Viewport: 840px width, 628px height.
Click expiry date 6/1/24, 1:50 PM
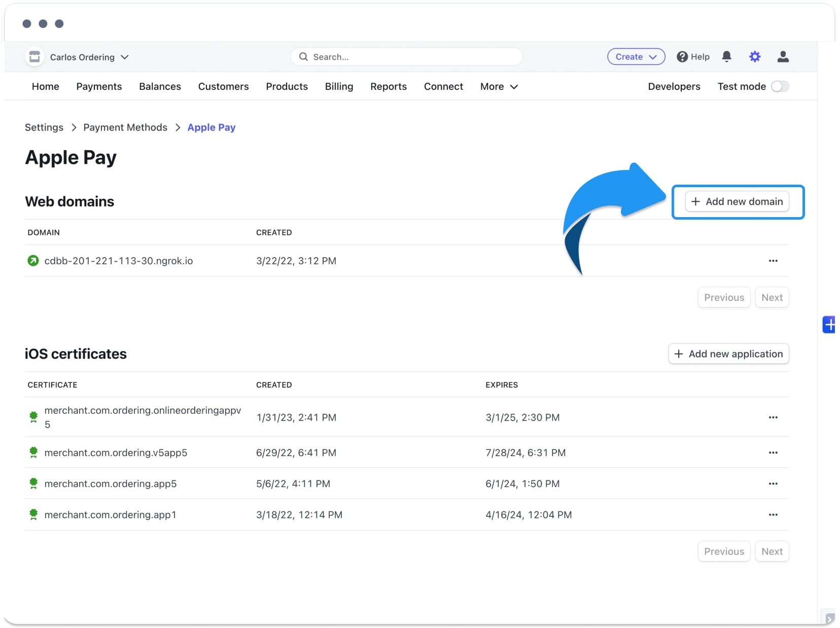click(x=522, y=484)
